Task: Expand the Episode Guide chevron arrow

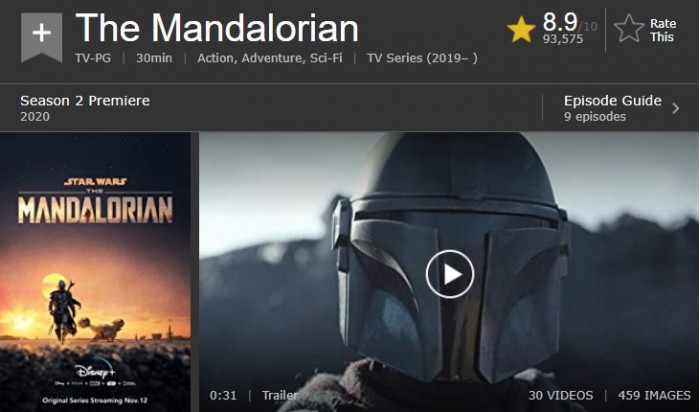Action: click(675, 108)
